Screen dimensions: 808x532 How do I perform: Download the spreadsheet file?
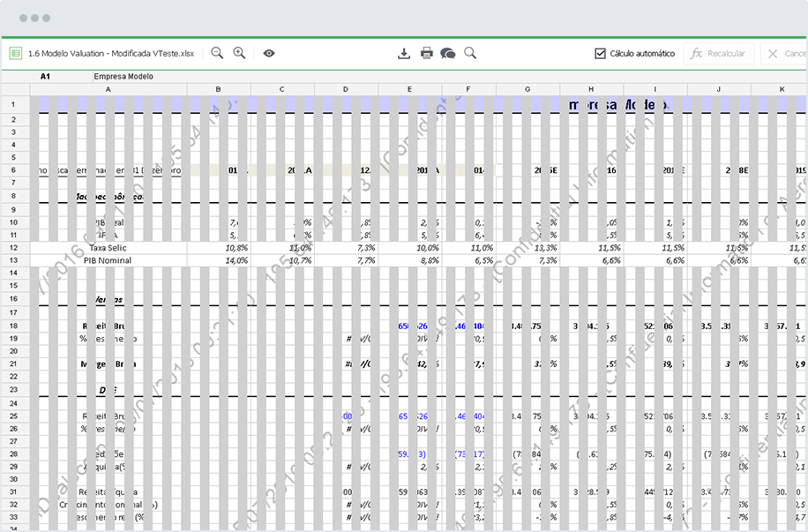(404, 53)
